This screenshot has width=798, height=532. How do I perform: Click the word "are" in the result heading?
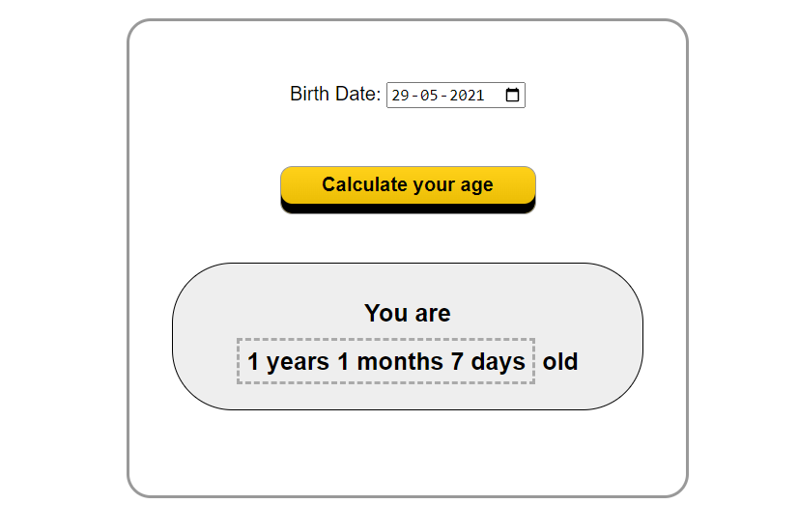pyautogui.click(x=431, y=313)
